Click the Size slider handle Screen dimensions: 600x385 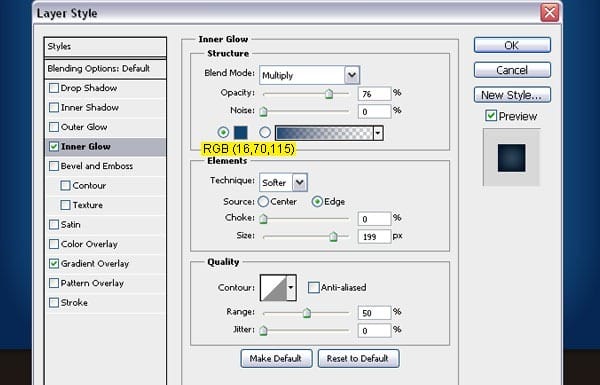(x=333, y=237)
